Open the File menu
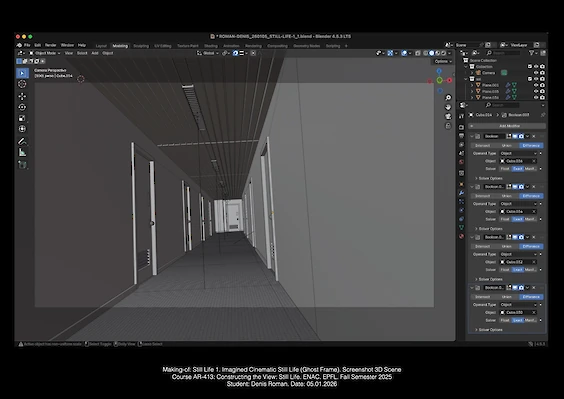 [x=27, y=45]
